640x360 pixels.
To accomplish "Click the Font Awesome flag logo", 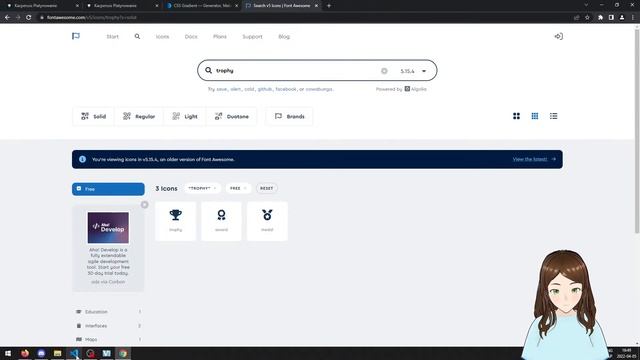I will pyautogui.click(x=76, y=36).
